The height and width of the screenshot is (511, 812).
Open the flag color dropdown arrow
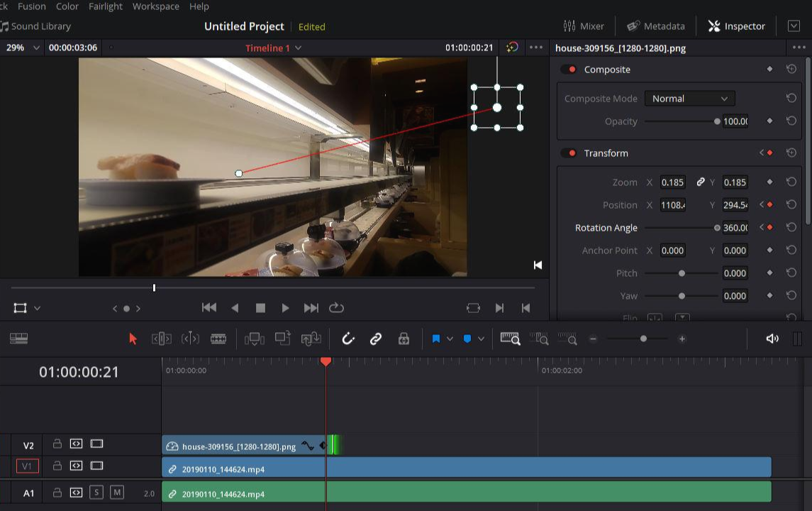pyautogui.click(x=450, y=339)
